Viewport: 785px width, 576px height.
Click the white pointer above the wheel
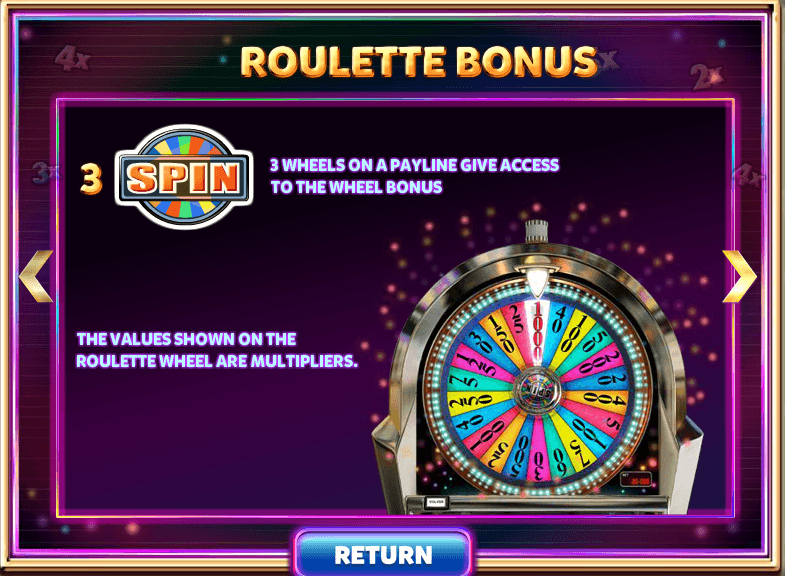537,282
